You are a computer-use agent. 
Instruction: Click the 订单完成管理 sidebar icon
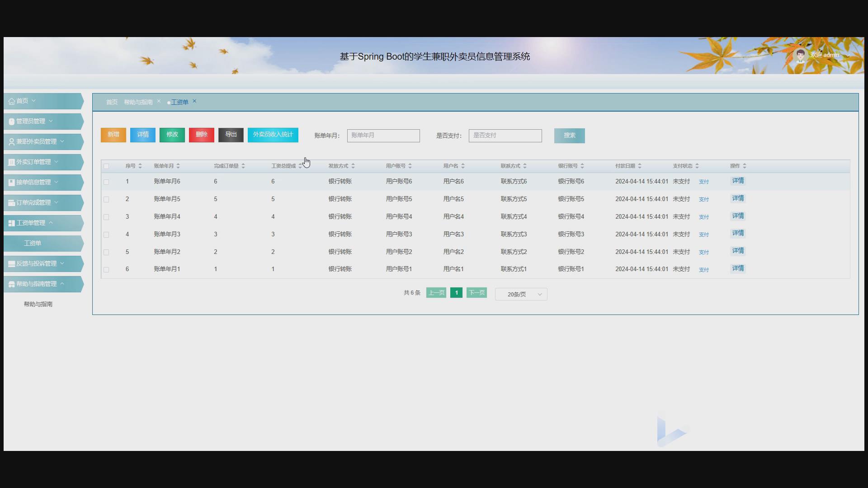(x=11, y=202)
